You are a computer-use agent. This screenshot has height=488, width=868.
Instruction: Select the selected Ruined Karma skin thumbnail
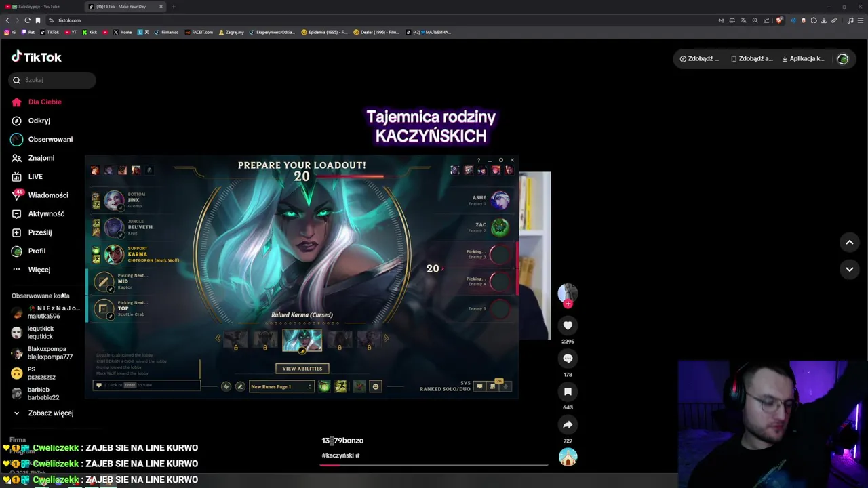(302, 340)
